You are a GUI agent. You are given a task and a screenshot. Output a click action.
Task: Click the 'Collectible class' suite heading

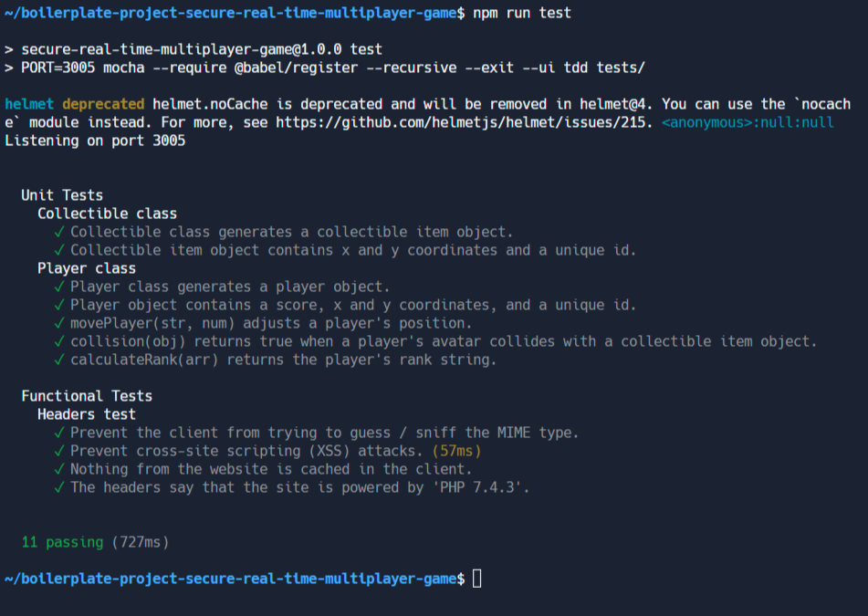click(x=108, y=214)
